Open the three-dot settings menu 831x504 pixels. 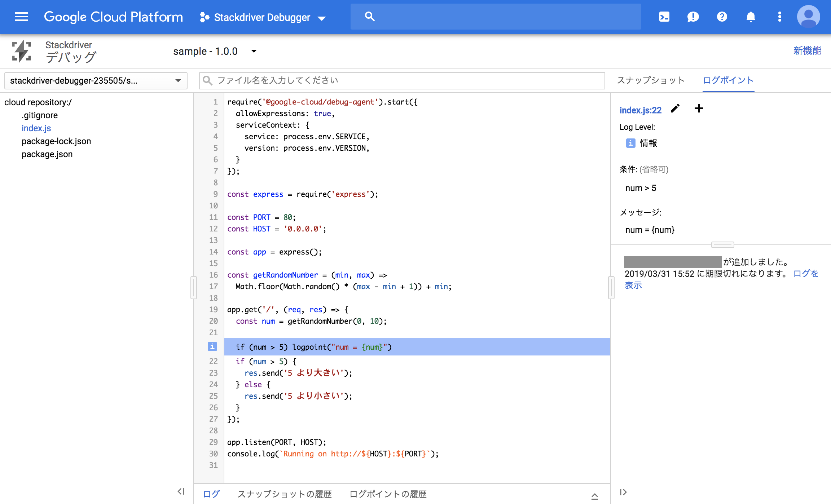coord(779,17)
